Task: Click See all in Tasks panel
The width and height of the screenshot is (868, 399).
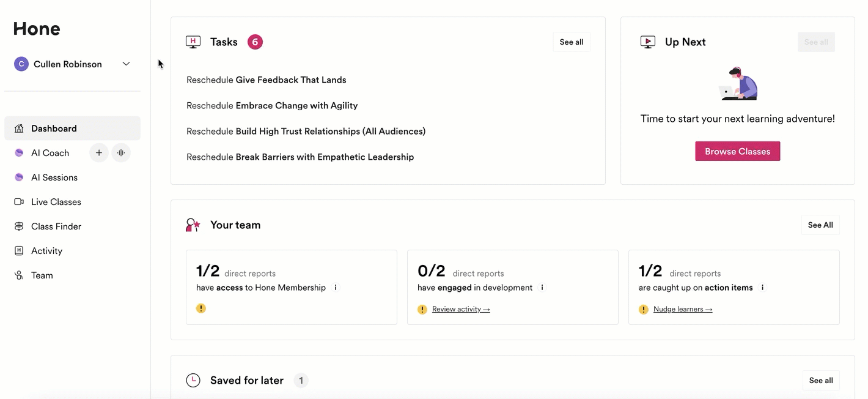Action: pos(571,42)
